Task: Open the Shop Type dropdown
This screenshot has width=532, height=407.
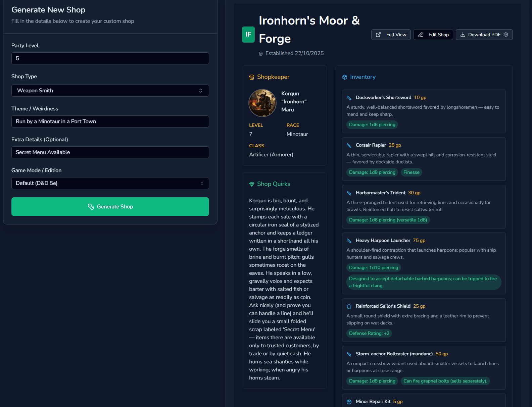Action: pos(110,91)
